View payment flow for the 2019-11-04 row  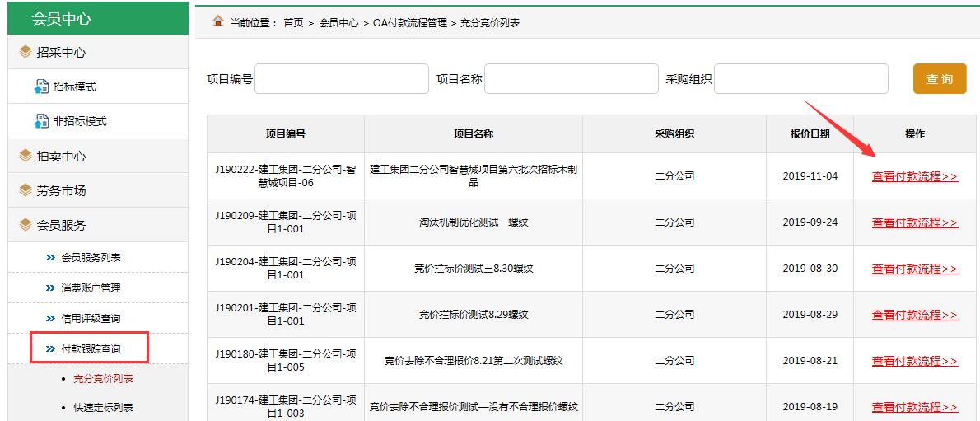[914, 176]
